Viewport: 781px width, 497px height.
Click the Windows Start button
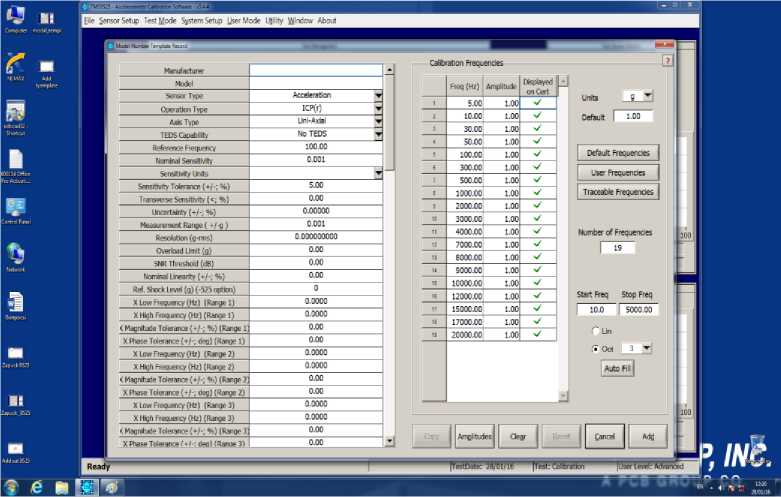pos(11,487)
